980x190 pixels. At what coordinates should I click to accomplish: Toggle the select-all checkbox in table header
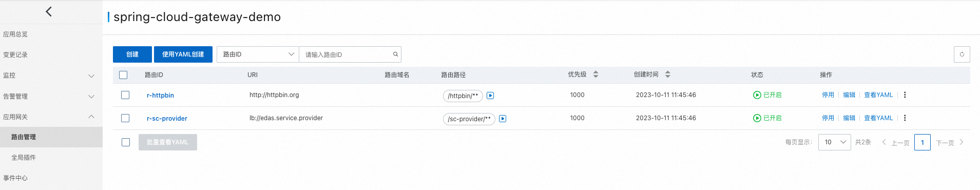click(123, 75)
